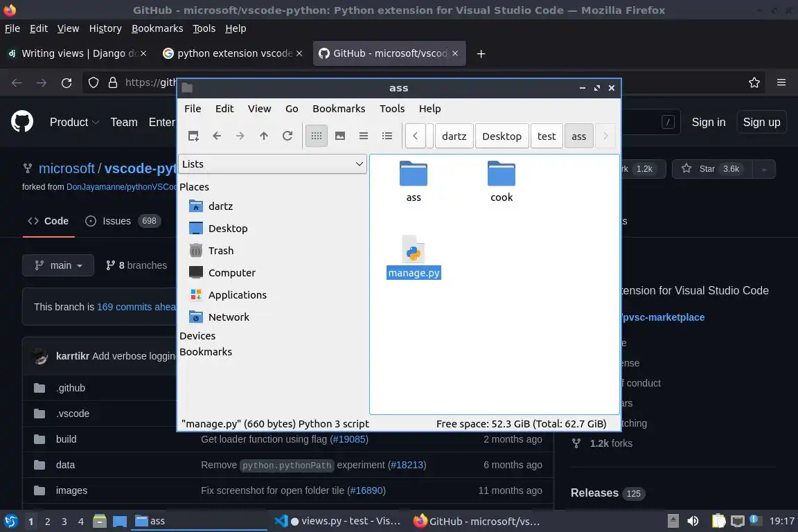Viewport: 798px width, 532px height.
Task: Open file manager Go menu
Action: click(292, 109)
